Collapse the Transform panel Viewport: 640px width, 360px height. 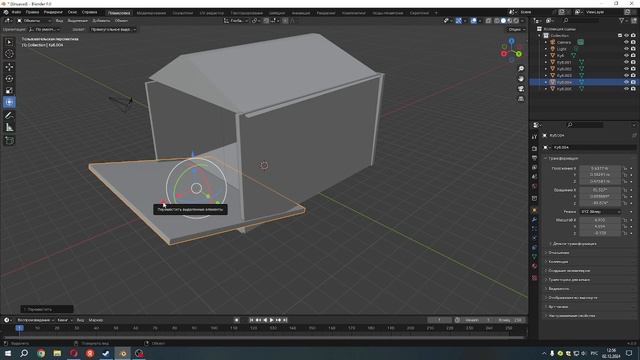pyautogui.click(x=562, y=158)
